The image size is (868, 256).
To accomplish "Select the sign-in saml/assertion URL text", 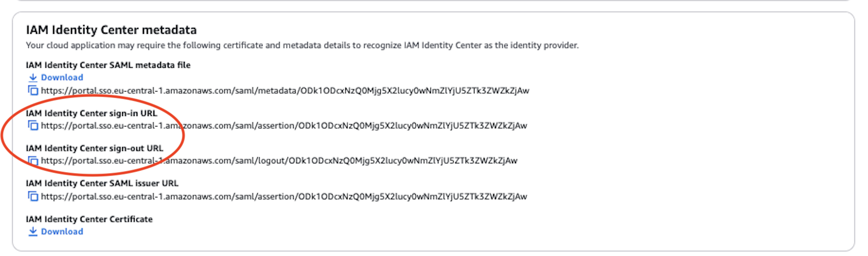I will (x=284, y=125).
